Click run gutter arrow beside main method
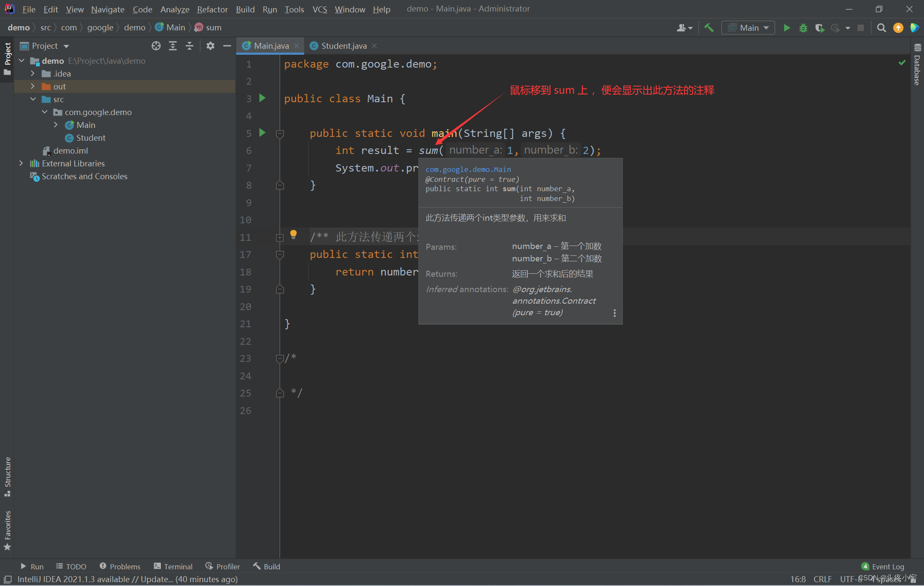 click(263, 133)
